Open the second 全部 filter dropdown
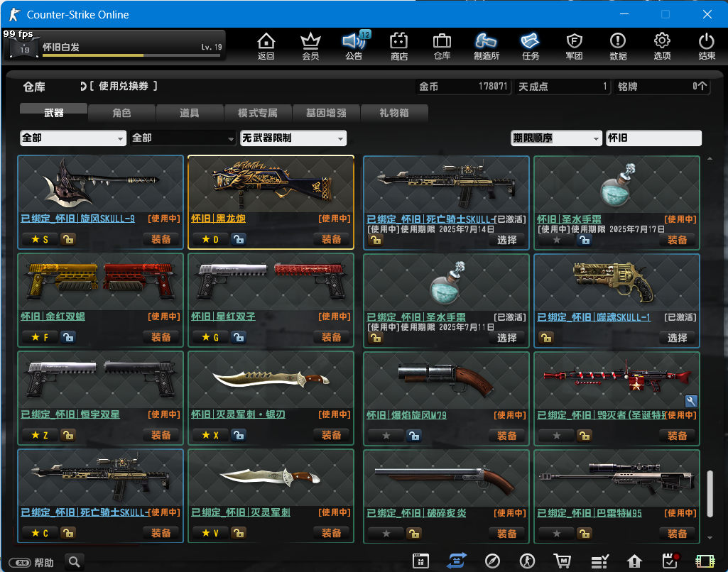The height and width of the screenshot is (572, 728). click(183, 138)
